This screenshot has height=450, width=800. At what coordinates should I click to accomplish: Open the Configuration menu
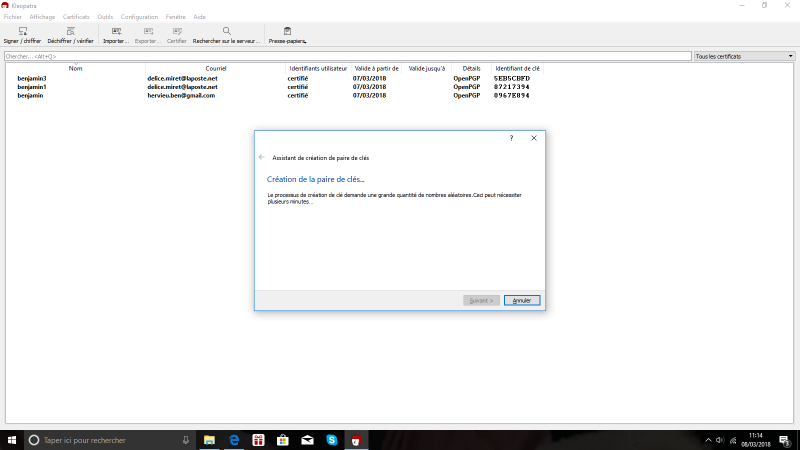pyautogui.click(x=140, y=17)
